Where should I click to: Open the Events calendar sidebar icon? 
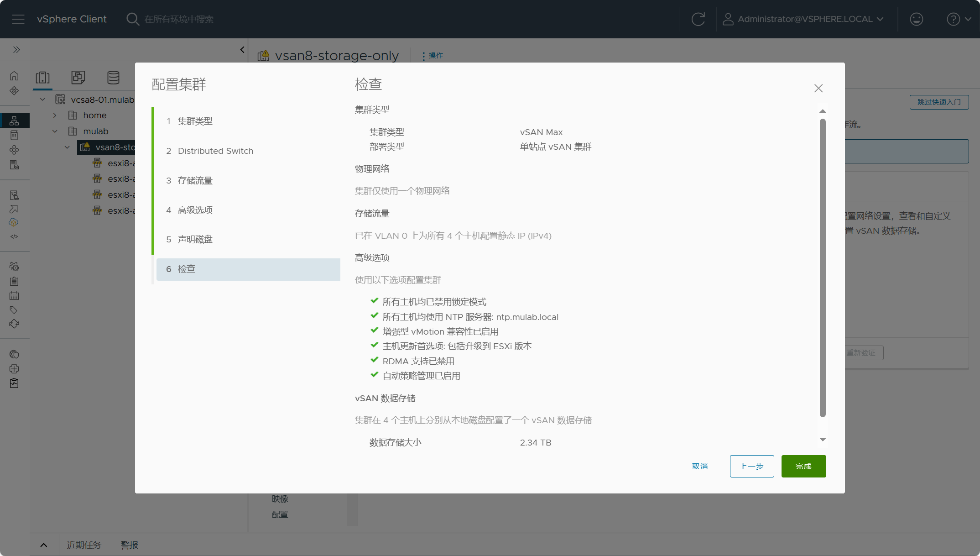coord(14,296)
